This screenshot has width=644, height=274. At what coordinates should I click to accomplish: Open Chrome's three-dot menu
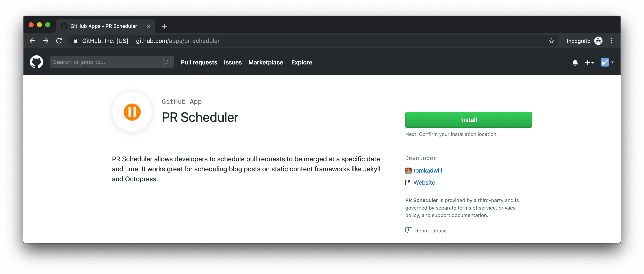(612, 41)
